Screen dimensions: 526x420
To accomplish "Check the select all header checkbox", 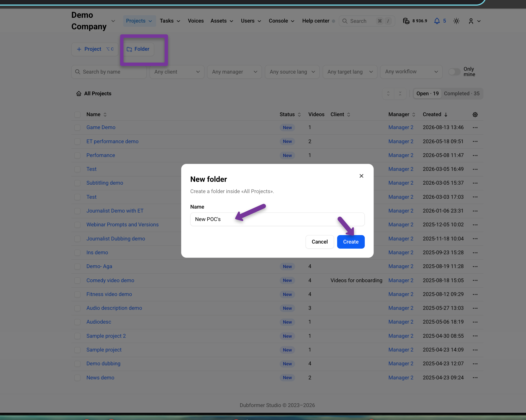I will coord(77,114).
